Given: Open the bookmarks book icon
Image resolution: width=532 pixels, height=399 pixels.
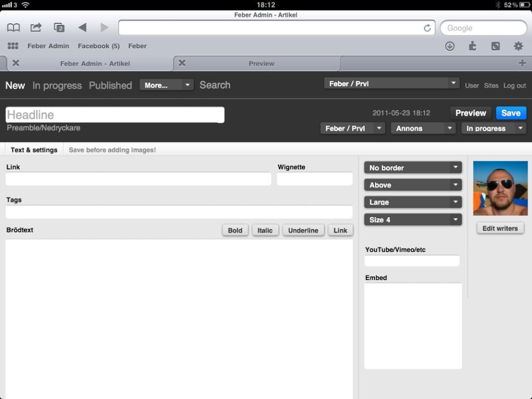Looking at the screenshot, I should point(14,28).
